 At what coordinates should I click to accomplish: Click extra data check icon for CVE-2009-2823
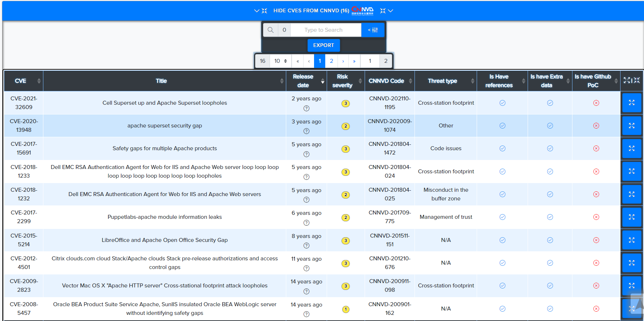550,286
